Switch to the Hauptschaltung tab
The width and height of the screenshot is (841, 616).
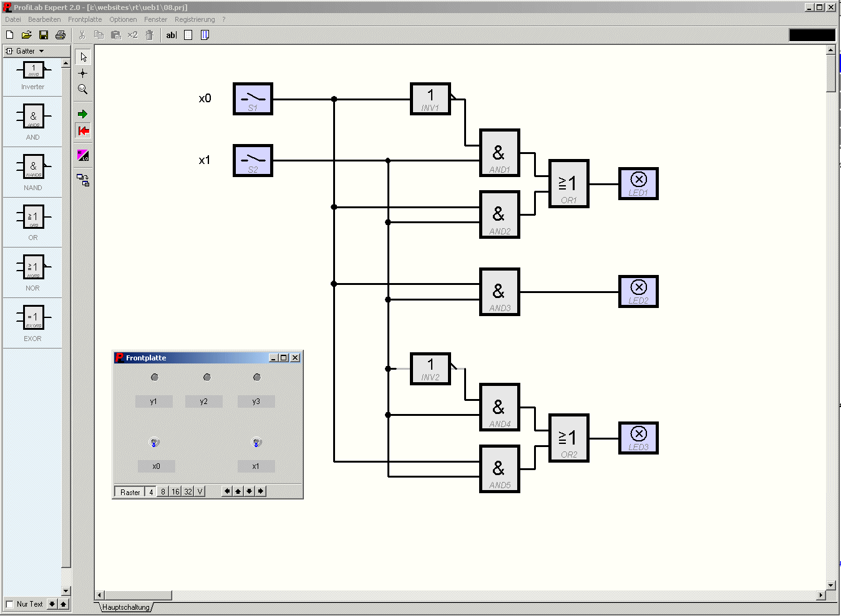(x=126, y=607)
